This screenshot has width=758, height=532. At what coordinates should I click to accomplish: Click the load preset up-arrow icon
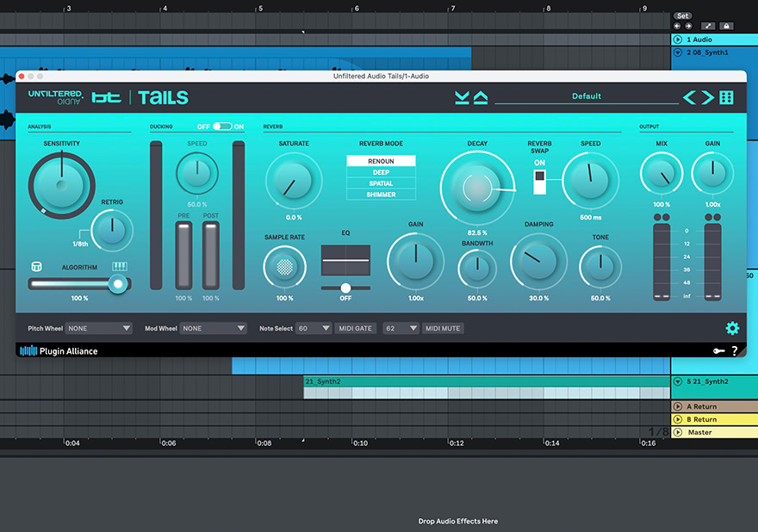click(481, 97)
